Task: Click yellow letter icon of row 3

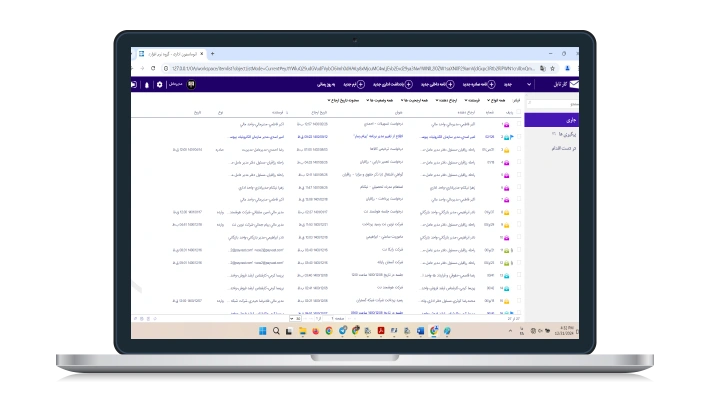Action: pos(506,150)
